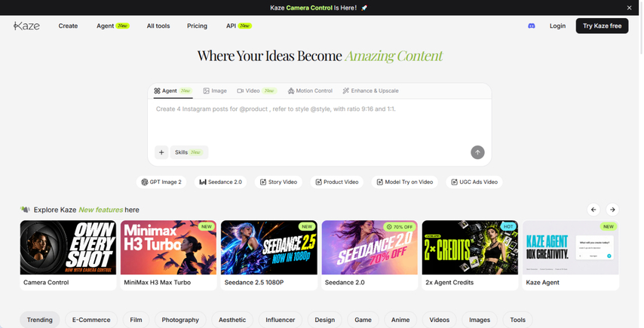The height and width of the screenshot is (328, 644).
Task: Switch to the Agent tab
Action: click(x=173, y=90)
